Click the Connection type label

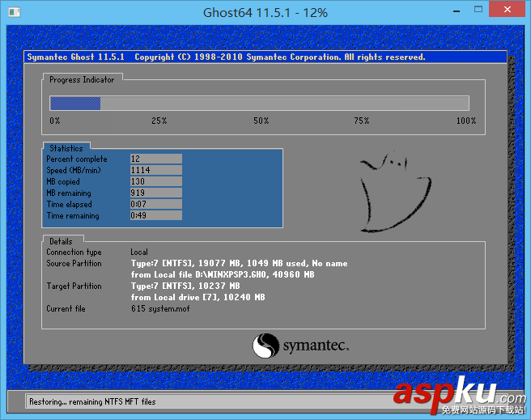coord(74,252)
